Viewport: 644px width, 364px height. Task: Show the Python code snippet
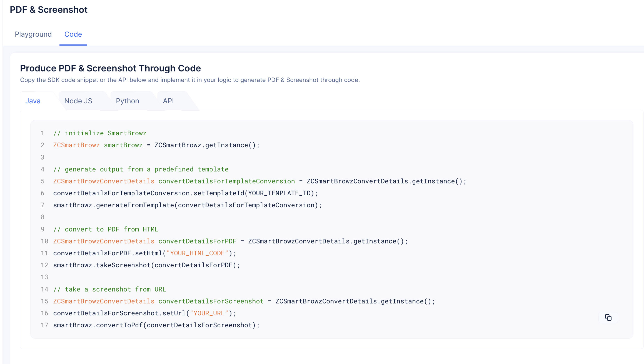(128, 101)
